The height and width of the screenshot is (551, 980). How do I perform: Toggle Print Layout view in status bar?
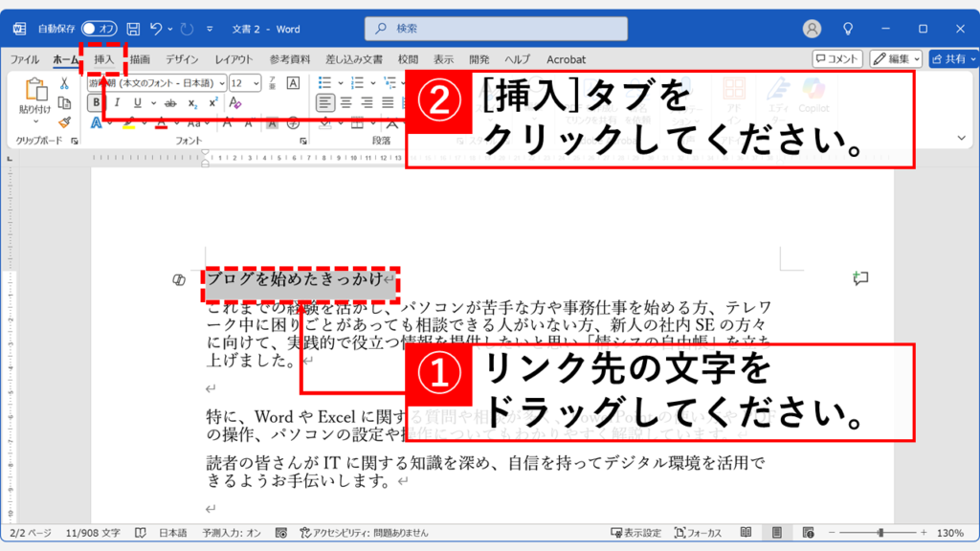click(x=777, y=533)
